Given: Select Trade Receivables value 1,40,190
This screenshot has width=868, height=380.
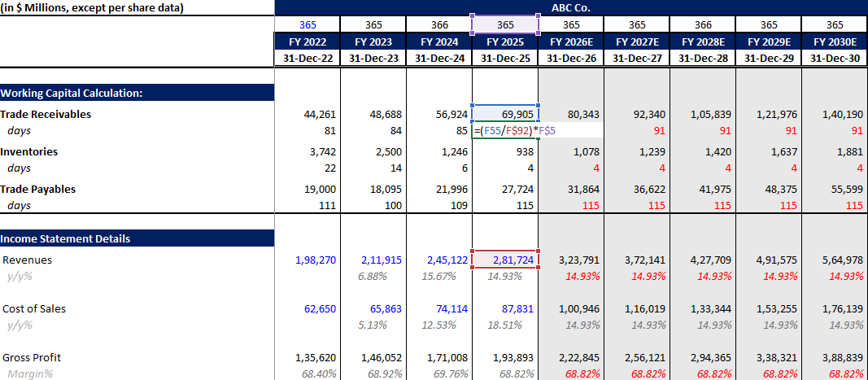Looking at the screenshot, I should tap(844, 115).
